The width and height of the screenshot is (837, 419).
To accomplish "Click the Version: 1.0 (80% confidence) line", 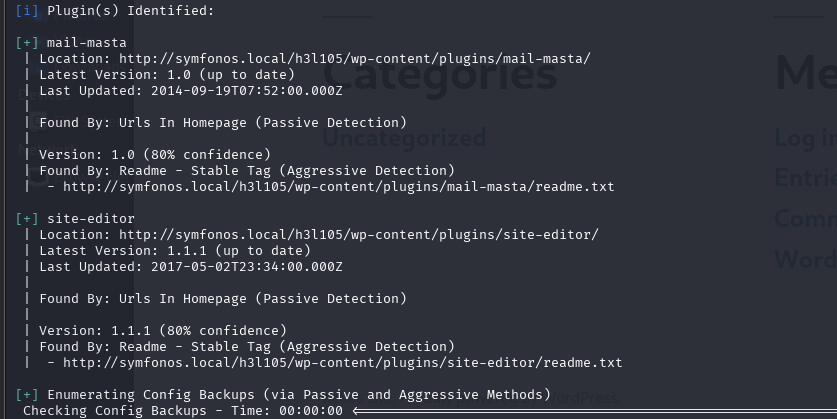I will 155,155.
